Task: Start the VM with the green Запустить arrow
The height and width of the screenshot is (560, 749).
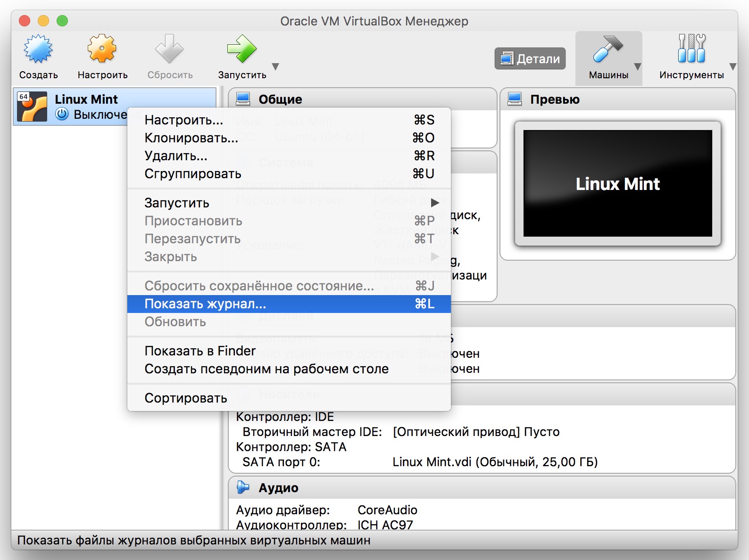Action: coord(241,49)
